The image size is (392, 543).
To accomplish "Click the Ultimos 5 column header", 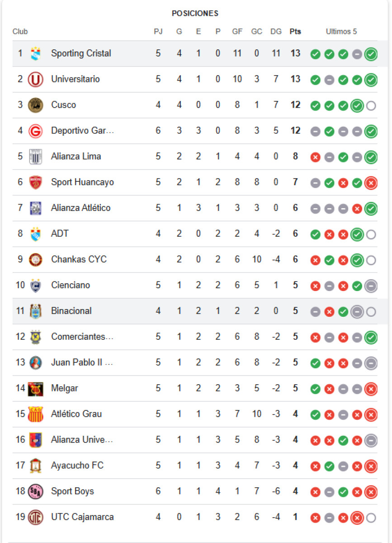I will pos(341,32).
